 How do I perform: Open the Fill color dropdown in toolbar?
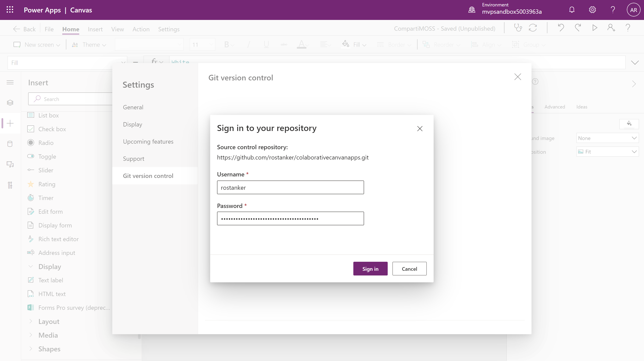354,44
